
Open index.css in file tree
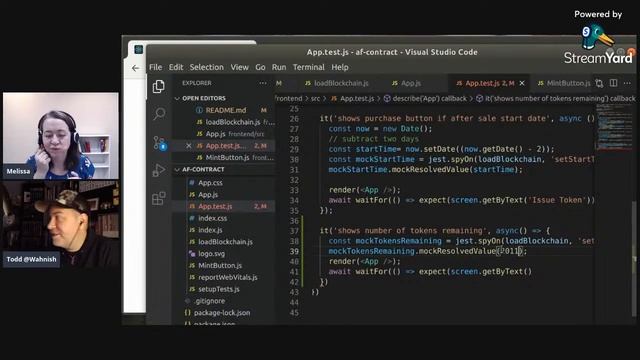[212, 218]
